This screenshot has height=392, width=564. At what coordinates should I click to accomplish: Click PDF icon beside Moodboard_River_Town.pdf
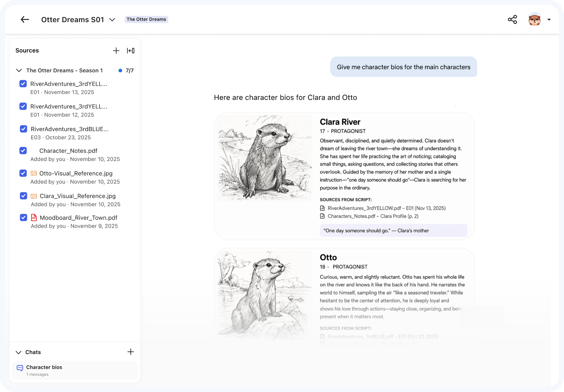pyautogui.click(x=34, y=217)
